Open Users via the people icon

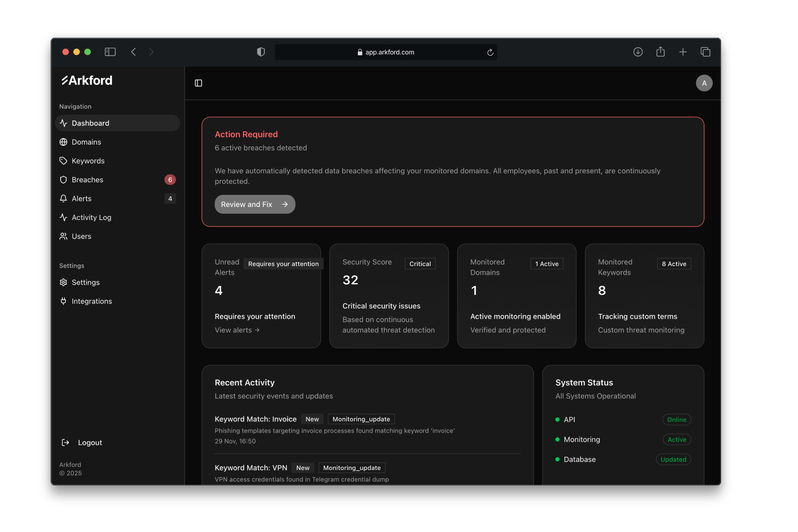(x=63, y=236)
